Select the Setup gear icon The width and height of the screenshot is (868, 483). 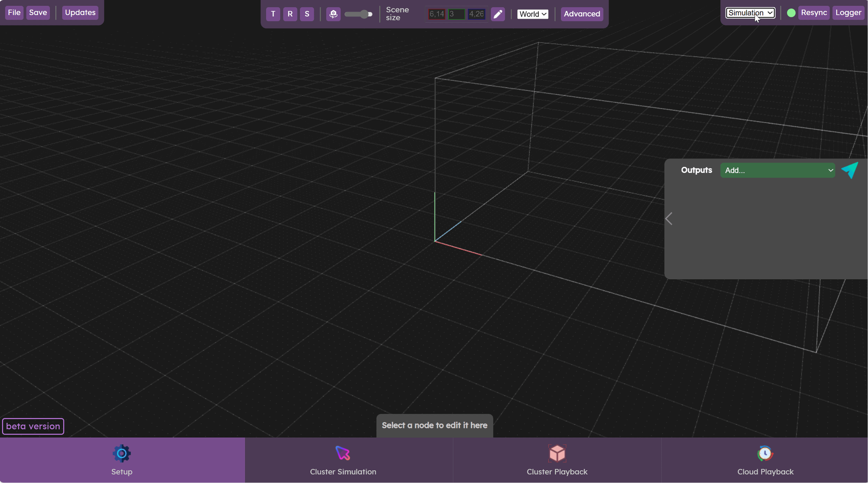click(x=121, y=453)
